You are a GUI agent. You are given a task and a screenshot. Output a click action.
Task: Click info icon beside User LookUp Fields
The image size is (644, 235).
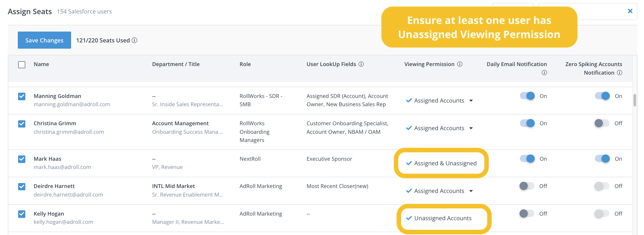[361, 64]
